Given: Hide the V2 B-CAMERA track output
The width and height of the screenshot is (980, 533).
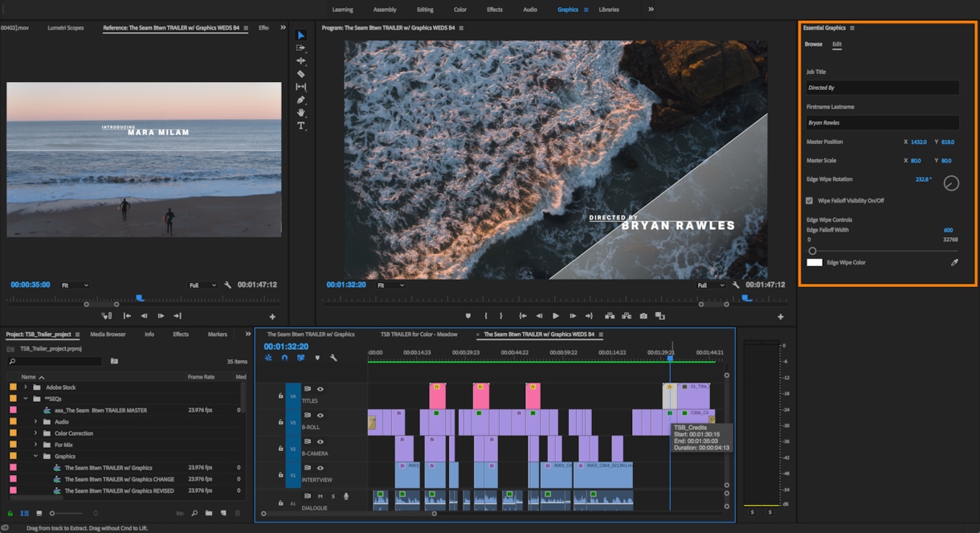Looking at the screenshot, I should click(x=320, y=441).
